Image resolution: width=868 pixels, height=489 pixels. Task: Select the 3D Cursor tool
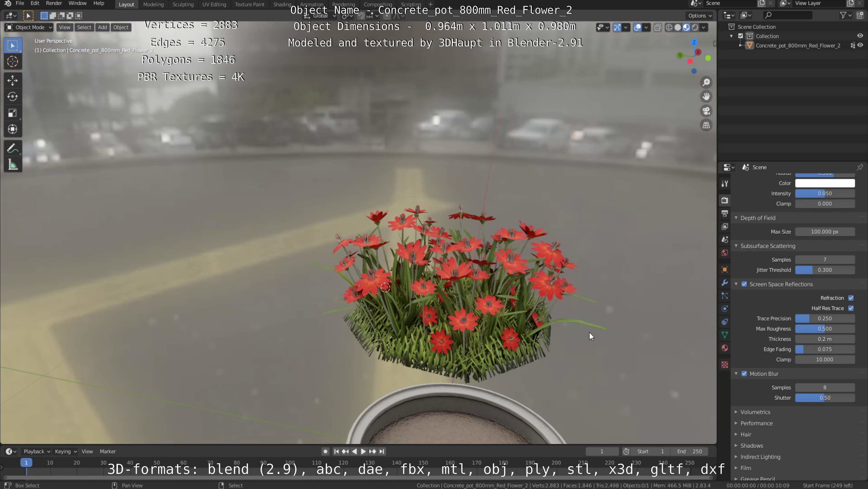point(13,62)
